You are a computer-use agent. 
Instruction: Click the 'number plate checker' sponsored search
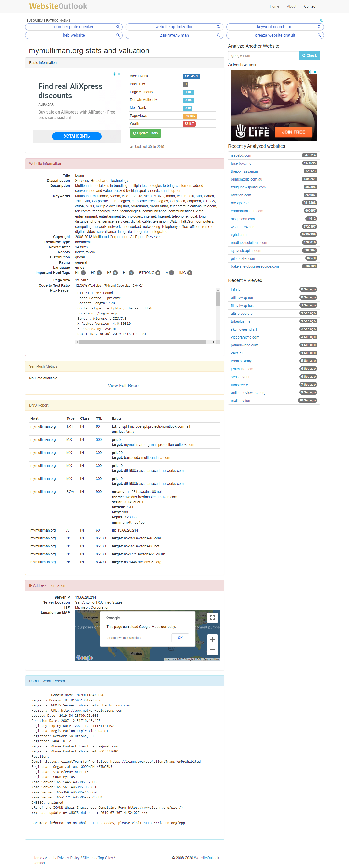click(74, 27)
